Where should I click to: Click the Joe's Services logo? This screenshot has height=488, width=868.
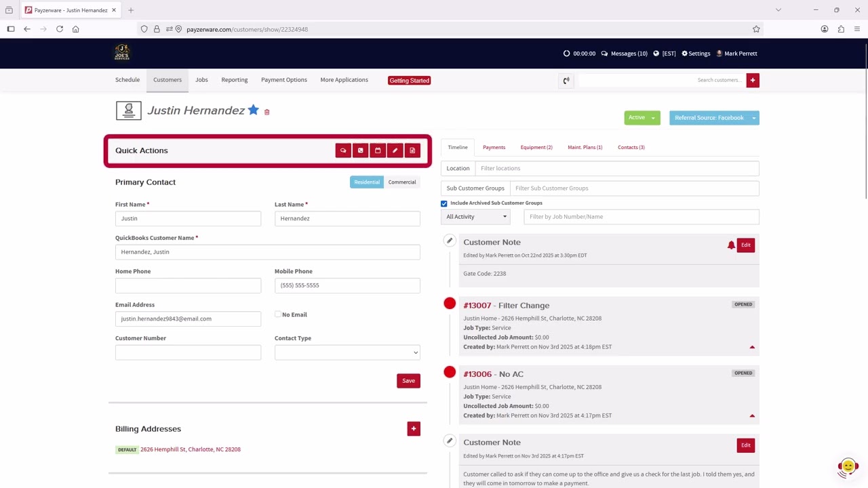coord(122,53)
